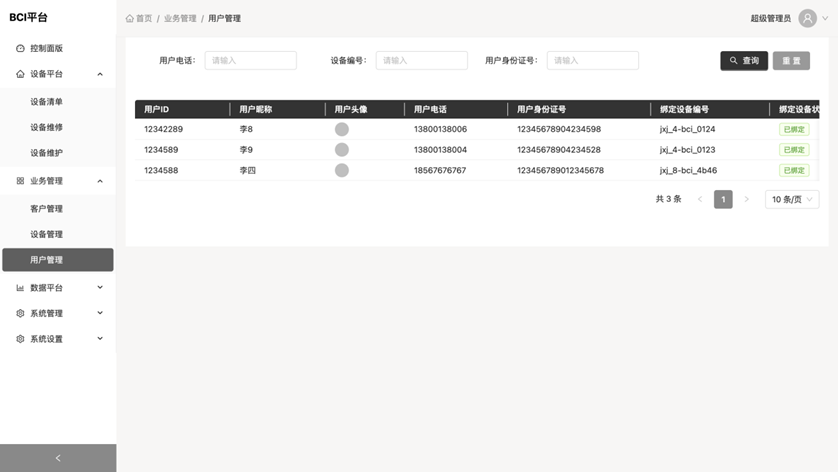Click the 业务管理 grid icon
The width and height of the screenshot is (838, 472).
click(x=20, y=181)
